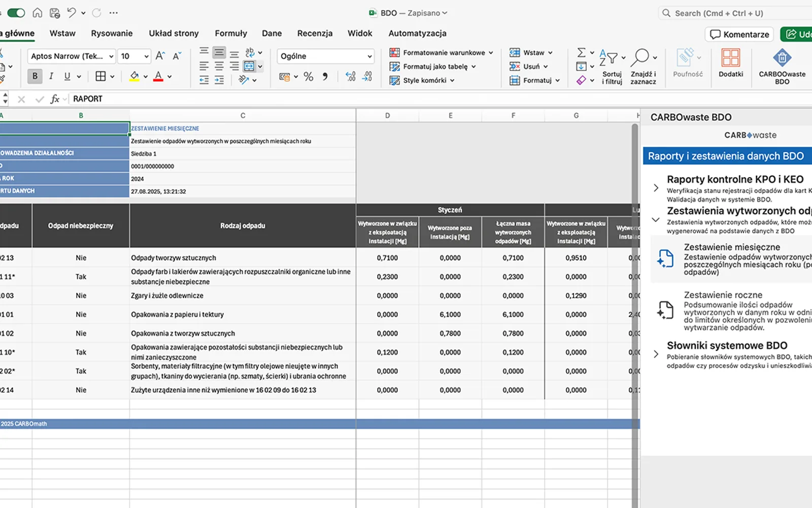Expand Raporty kontrolne KPO i KEO section
This screenshot has height=508, width=812.
[x=656, y=188]
